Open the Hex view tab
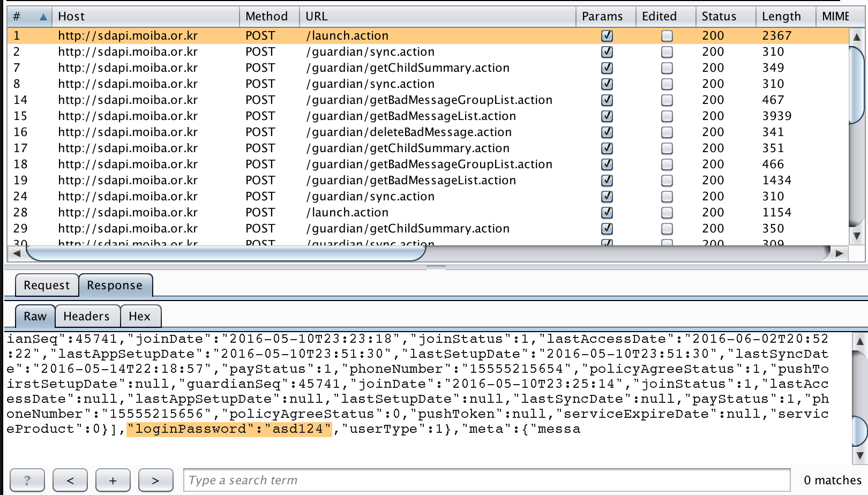The height and width of the screenshot is (495, 868). (139, 316)
